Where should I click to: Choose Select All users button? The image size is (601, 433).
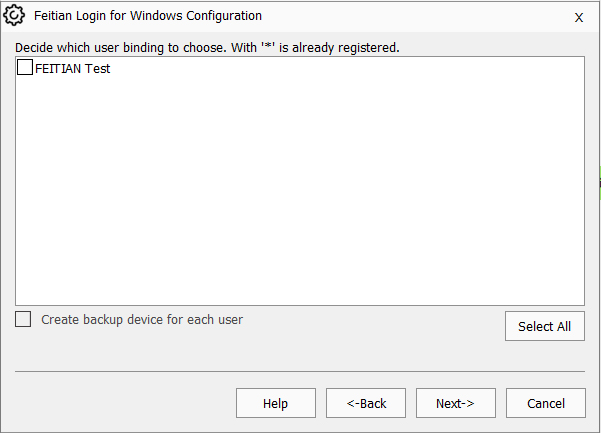[x=545, y=326]
